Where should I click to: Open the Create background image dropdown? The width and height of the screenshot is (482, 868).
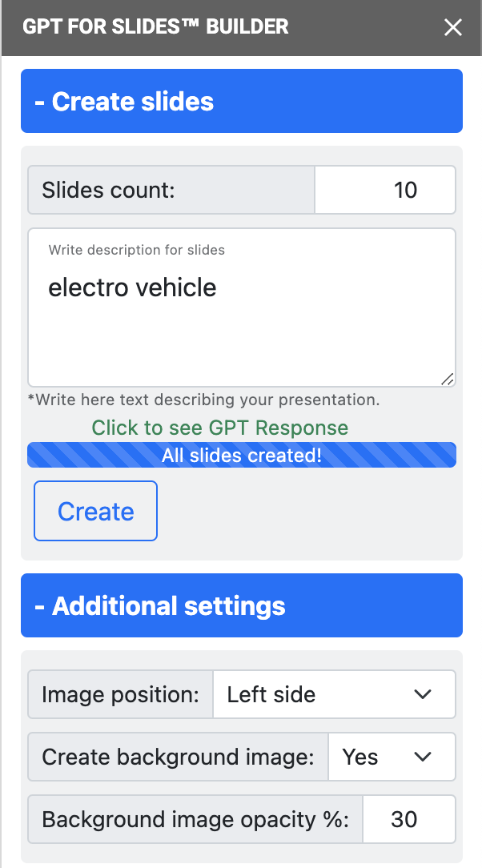point(392,757)
